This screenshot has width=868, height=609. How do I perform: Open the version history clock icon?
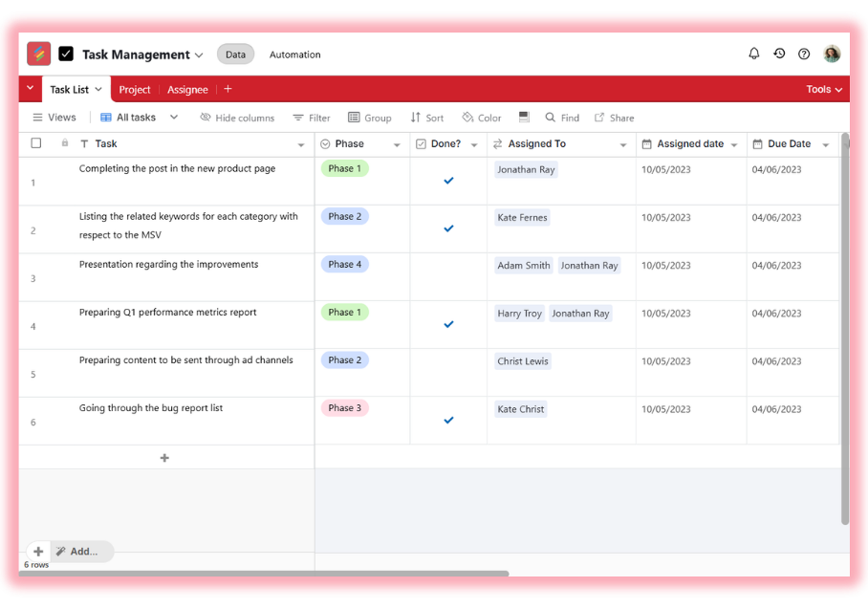coord(779,54)
